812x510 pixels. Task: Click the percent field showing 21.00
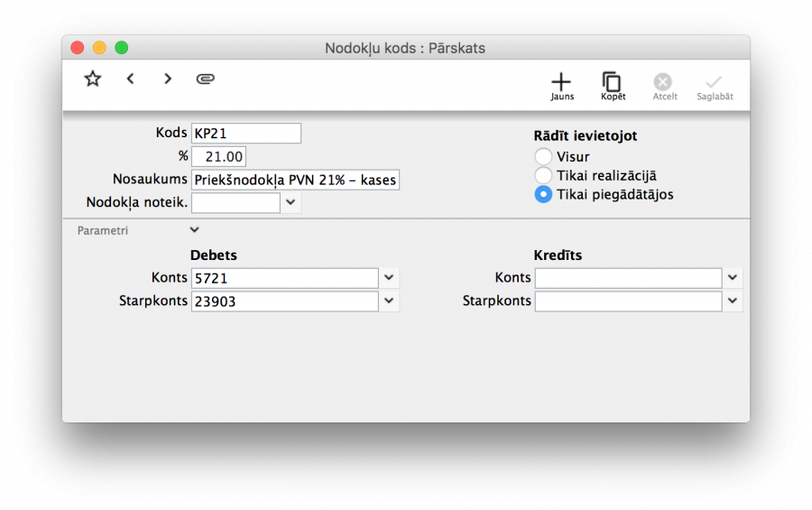(218, 157)
